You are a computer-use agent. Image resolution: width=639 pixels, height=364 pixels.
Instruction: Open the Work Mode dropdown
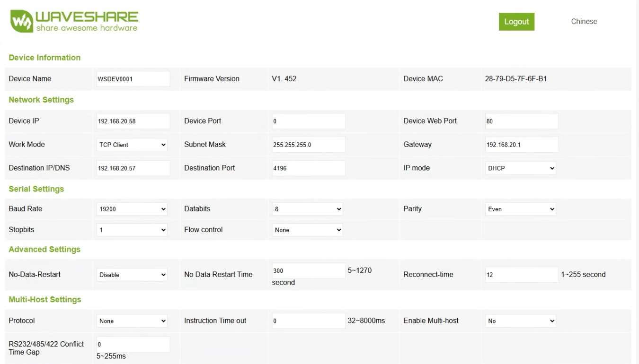click(132, 145)
